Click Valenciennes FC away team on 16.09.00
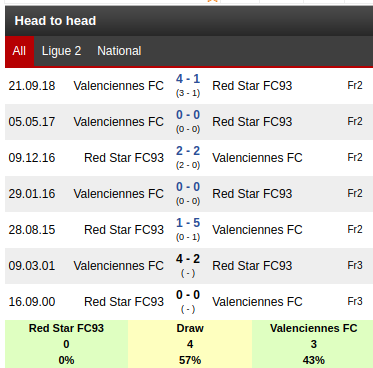 (257, 302)
